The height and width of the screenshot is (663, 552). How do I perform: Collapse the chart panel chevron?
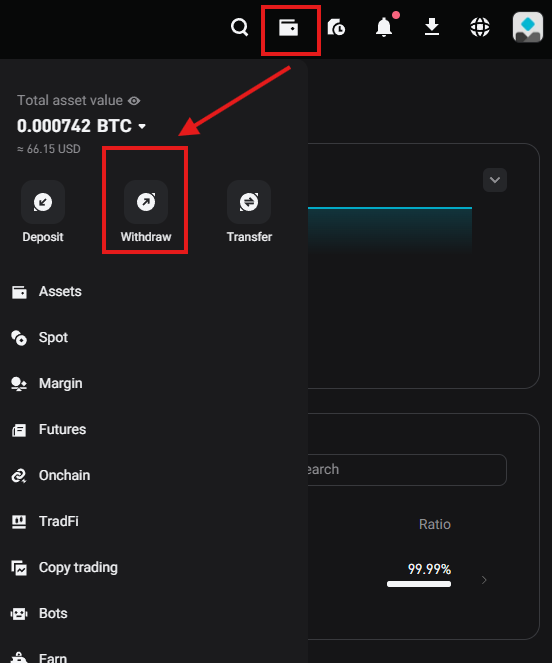[x=495, y=180]
